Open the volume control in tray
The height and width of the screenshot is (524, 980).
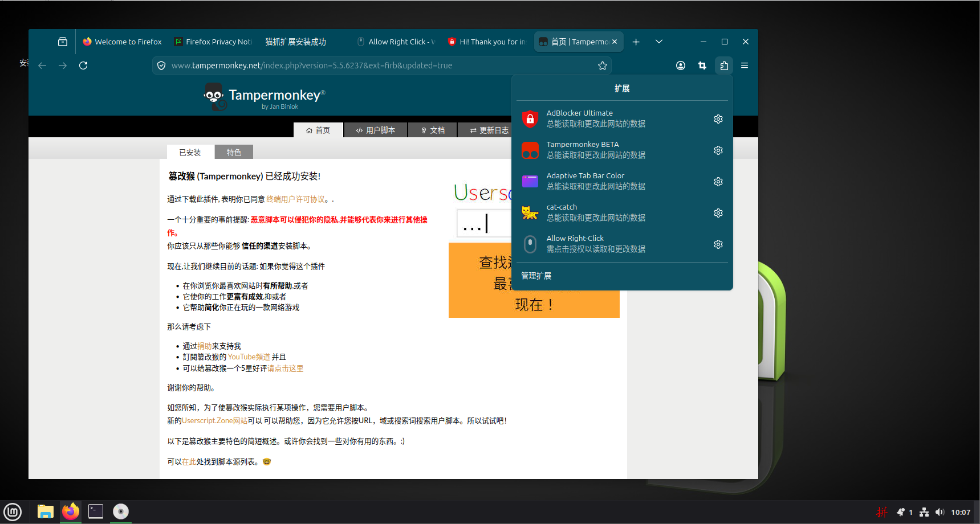pos(940,512)
